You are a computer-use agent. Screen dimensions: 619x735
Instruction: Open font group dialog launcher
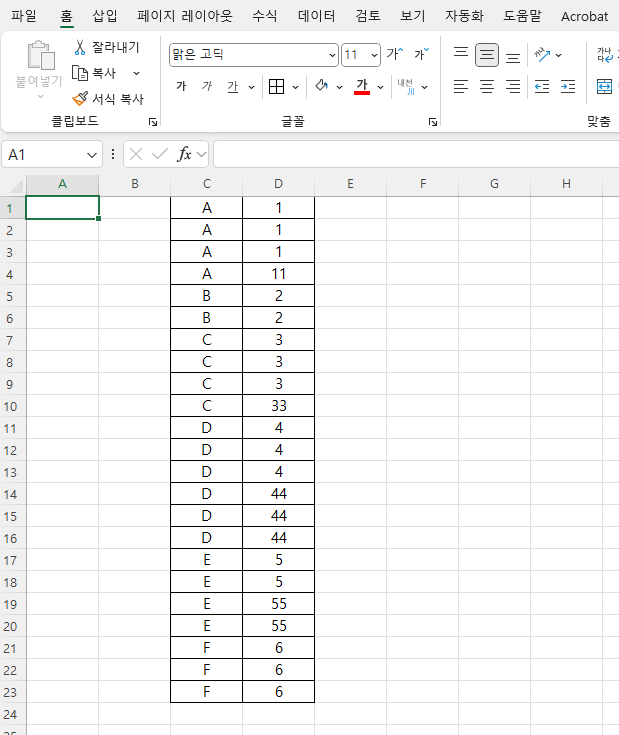coord(433,122)
